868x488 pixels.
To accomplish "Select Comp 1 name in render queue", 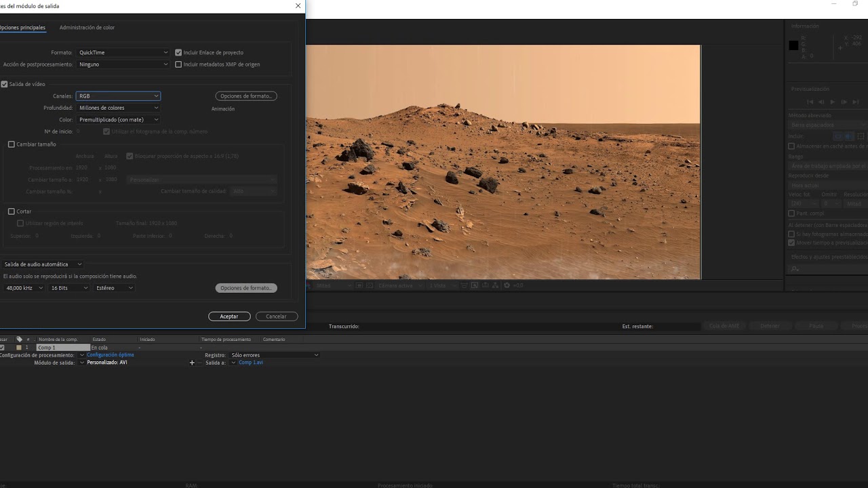I will (x=63, y=348).
